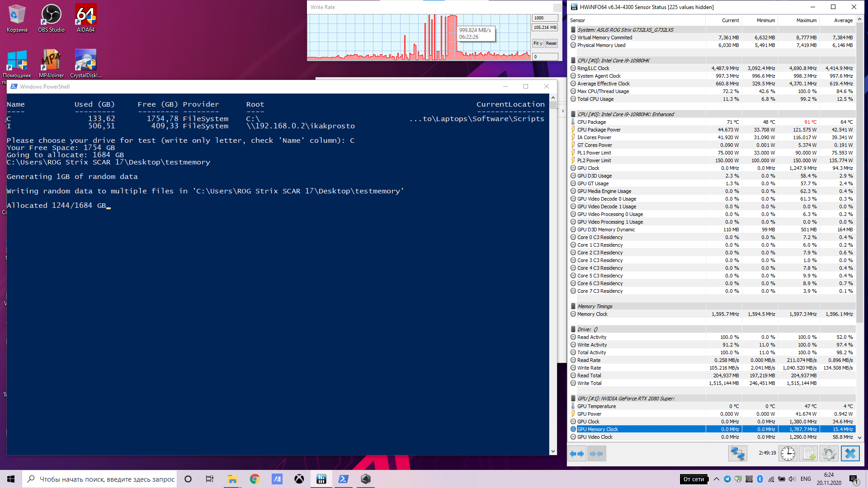Click HWiNFO expand-columns double arrow button

click(577, 454)
